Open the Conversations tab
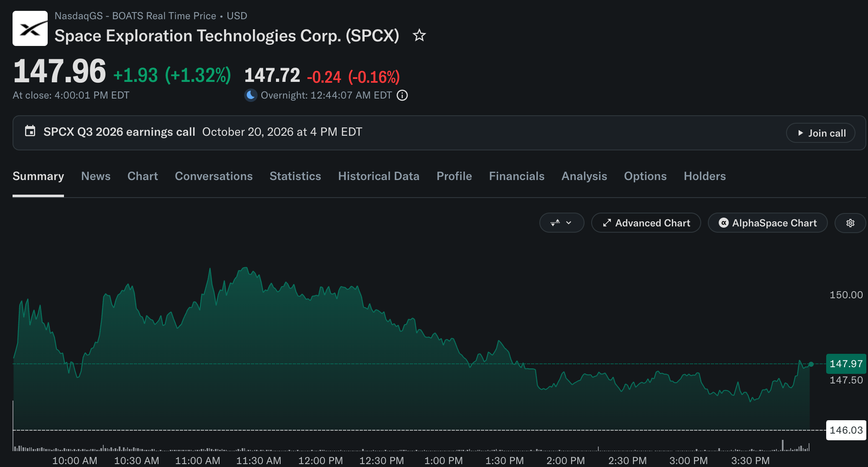 tap(214, 176)
